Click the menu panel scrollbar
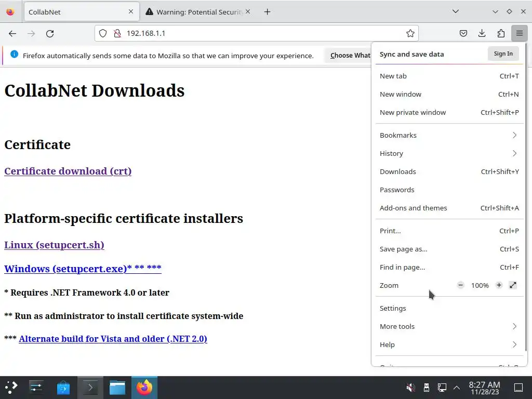The height and width of the screenshot is (399, 532). coord(526,197)
